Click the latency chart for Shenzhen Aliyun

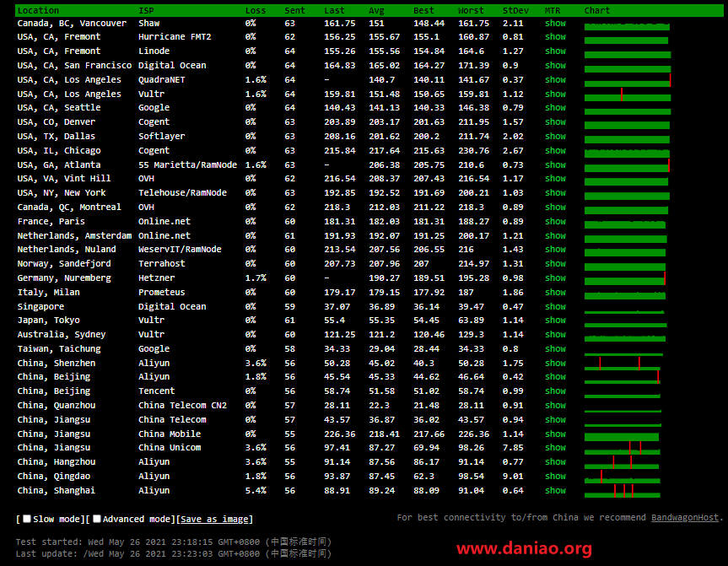pos(623,363)
